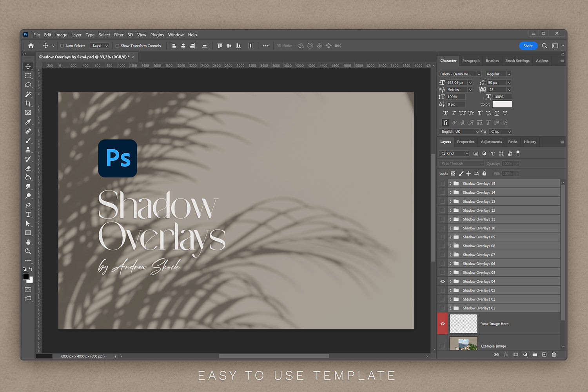Click the Share button
The height and width of the screenshot is (392, 588).
pyautogui.click(x=528, y=45)
